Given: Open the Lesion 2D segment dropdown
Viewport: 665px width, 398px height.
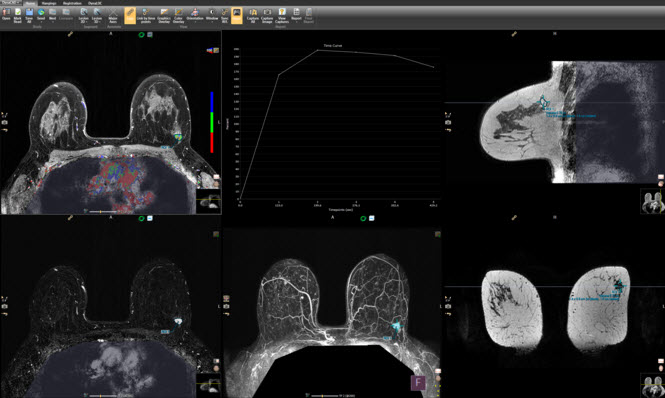Looking at the screenshot, I should pos(84,15).
